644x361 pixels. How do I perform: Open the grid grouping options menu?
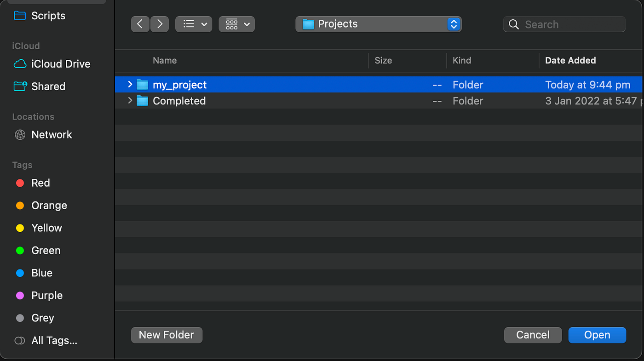pyautogui.click(x=237, y=24)
